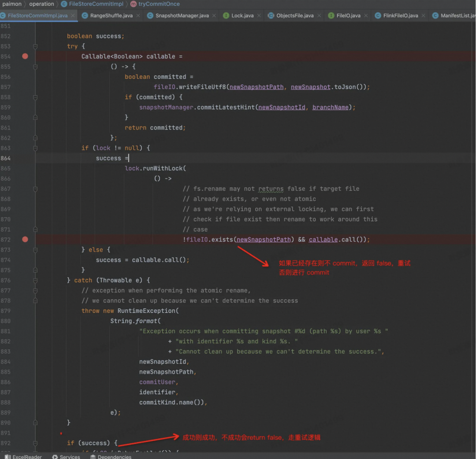Viewport: 476px width, 459px height.
Task: Switch to the SnapshotManager.java tab
Action: (x=182, y=15)
